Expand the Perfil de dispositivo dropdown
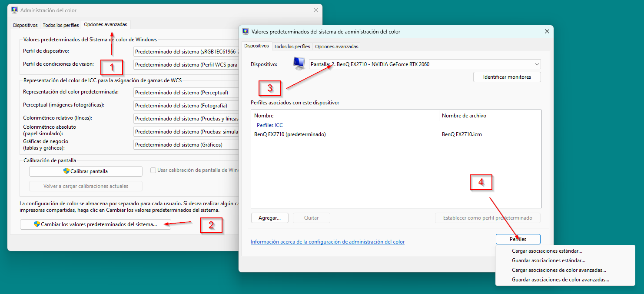This screenshot has width=644, height=294. (186, 52)
